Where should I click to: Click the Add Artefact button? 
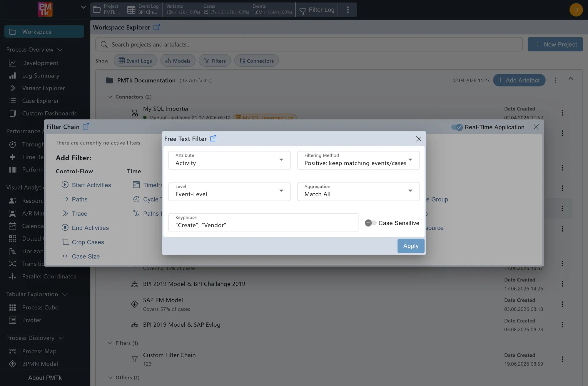tap(519, 80)
